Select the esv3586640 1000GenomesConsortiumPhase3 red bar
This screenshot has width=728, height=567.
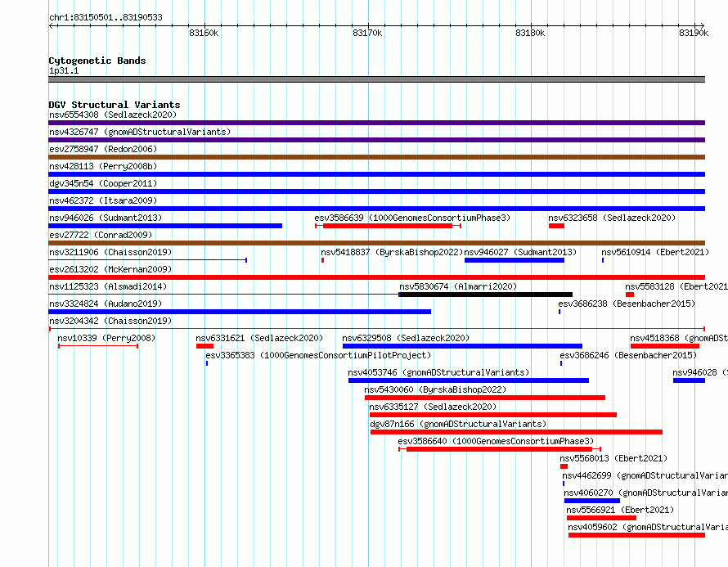point(500,449)
